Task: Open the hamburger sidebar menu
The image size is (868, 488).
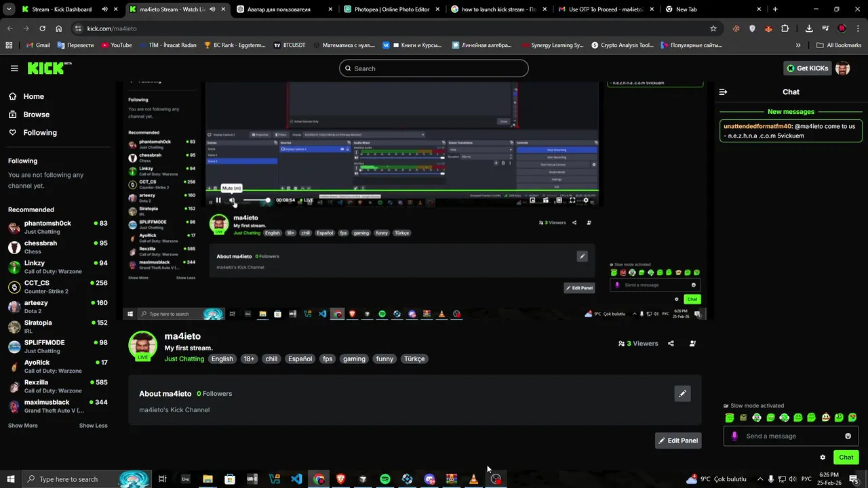Action: click(14, 68)
